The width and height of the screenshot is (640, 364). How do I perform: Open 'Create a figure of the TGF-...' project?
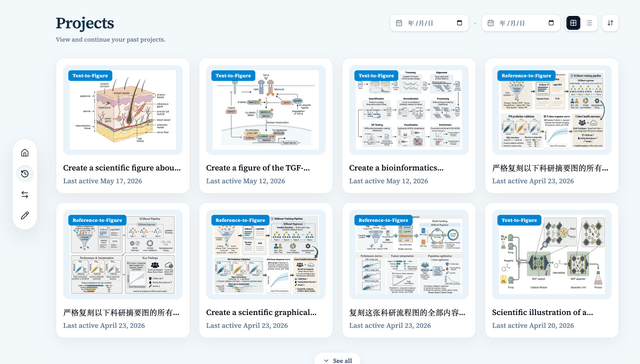258,168
